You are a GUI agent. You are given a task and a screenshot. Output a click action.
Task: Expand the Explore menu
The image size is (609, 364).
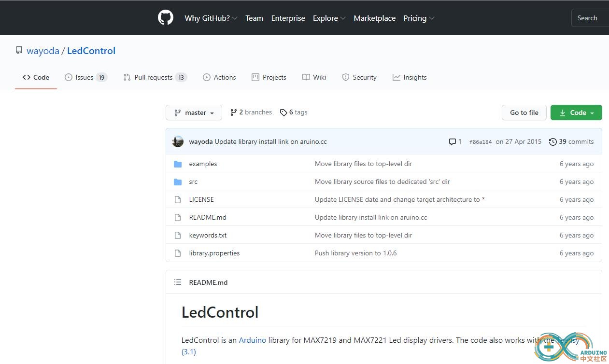(329, 18)
